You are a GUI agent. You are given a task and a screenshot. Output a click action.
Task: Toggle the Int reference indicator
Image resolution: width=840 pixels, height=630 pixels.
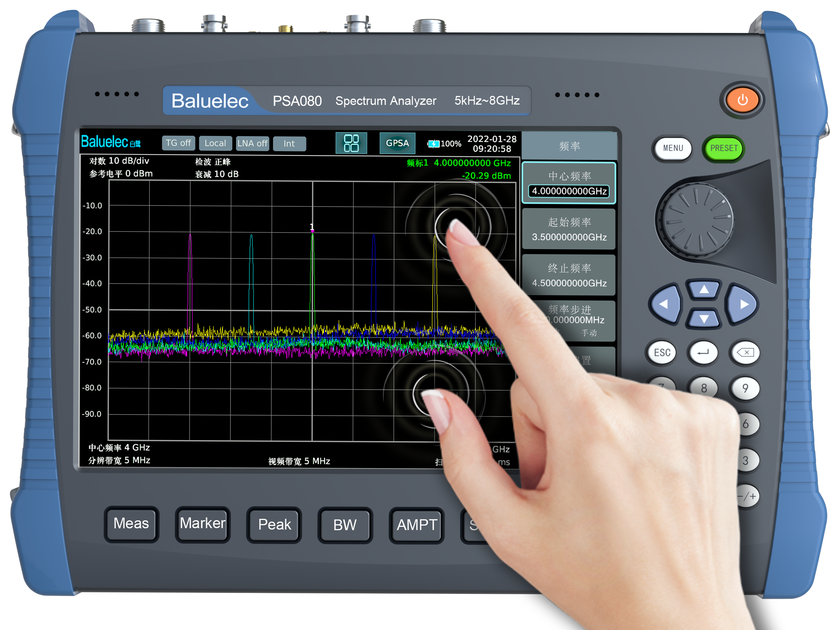click(289, 144)
